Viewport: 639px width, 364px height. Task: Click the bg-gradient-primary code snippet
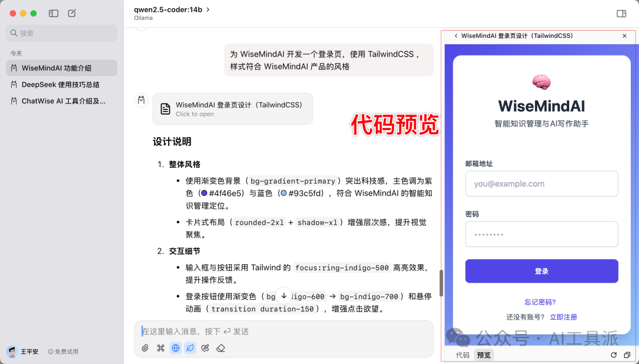tap(293, 181)
